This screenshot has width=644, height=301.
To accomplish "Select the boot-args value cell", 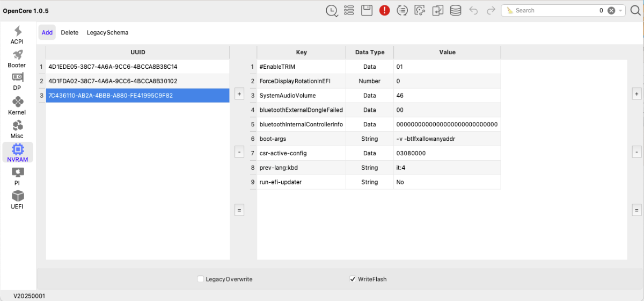I will click(447, 139).
